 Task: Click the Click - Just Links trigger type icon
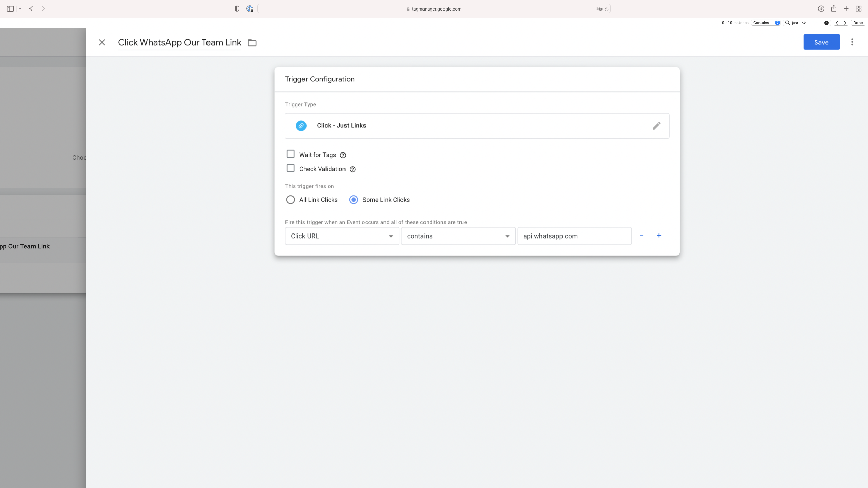click(301, 126)
